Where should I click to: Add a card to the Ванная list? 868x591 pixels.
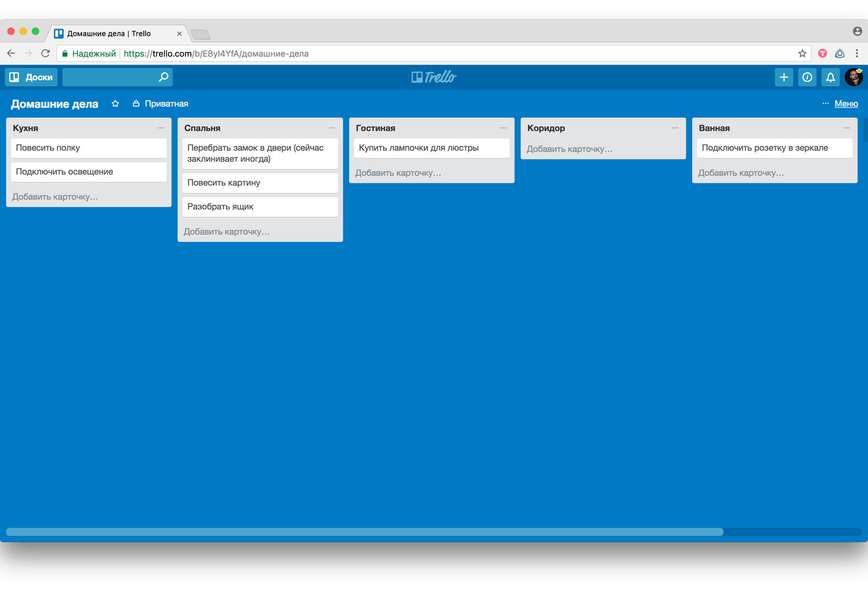click(741, 172)
